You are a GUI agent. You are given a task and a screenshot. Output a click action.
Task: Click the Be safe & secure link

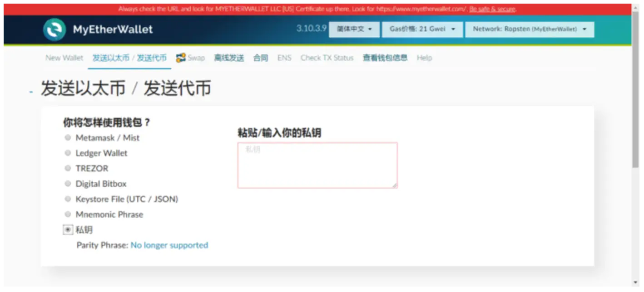(x=493, y=9)
